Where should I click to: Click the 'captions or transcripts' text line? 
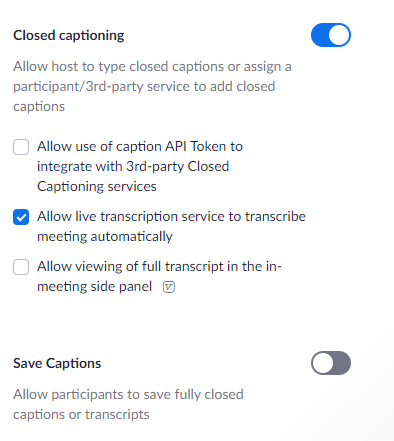click(81, 414)
